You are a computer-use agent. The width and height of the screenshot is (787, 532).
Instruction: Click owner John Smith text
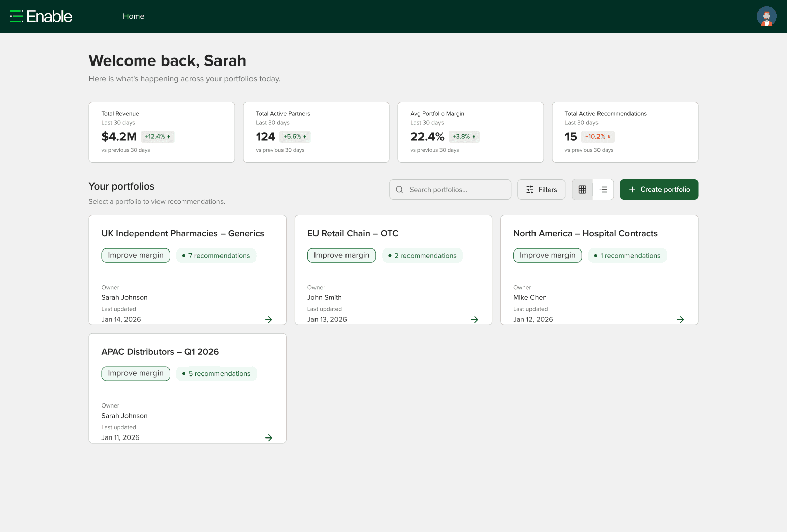tap(325, 298)
